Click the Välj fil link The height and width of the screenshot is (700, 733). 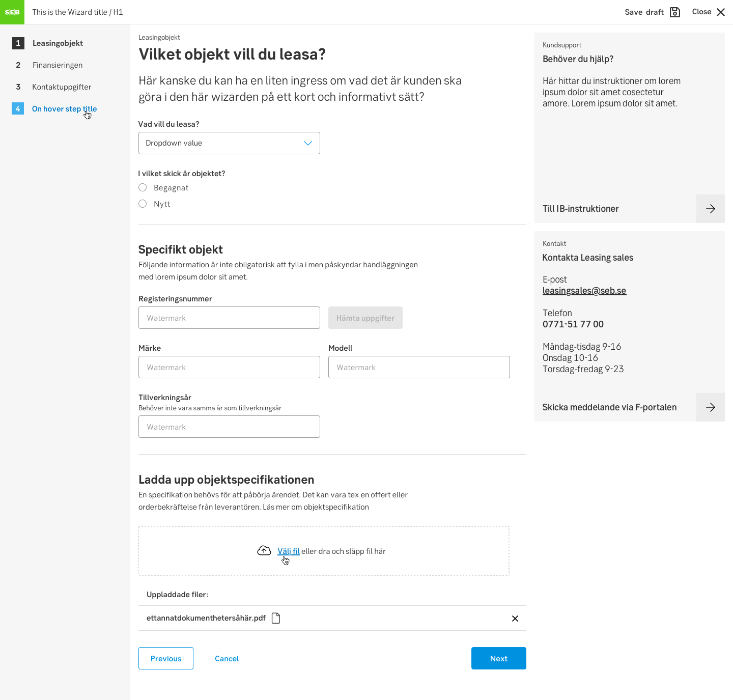tap(288, 551)
